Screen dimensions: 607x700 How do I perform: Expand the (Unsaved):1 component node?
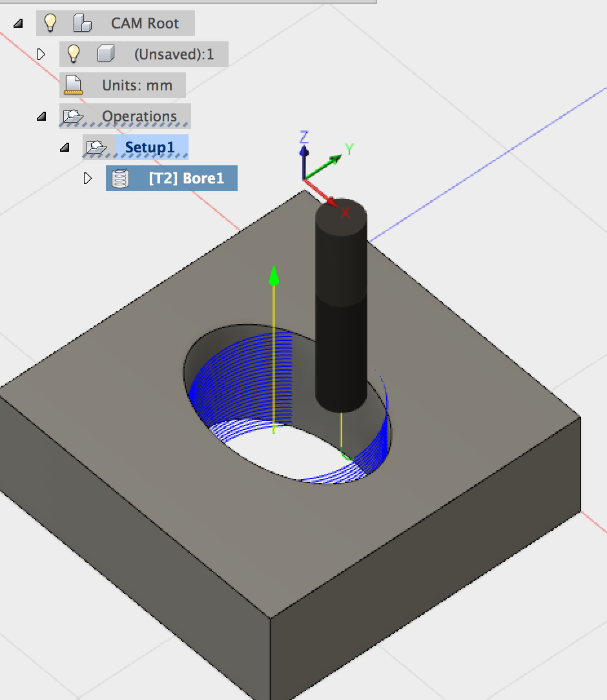pos(41,54)
